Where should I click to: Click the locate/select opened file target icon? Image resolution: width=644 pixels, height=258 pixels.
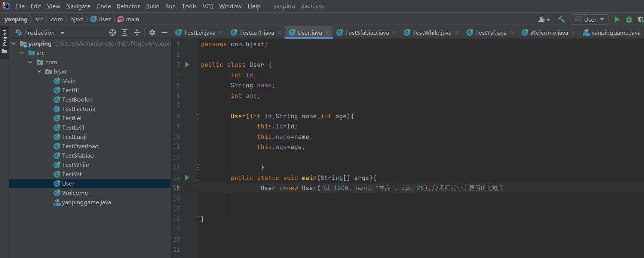[113, 32]
